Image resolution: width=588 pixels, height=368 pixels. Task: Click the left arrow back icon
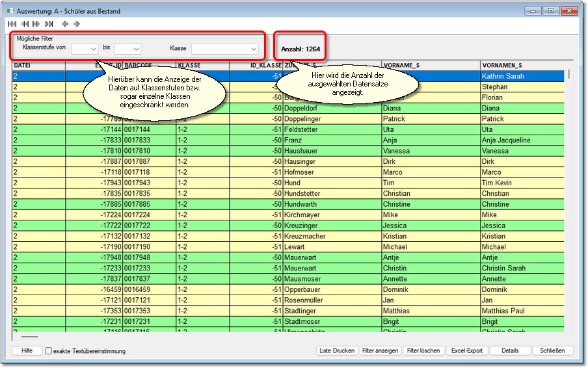pos(64,24)
